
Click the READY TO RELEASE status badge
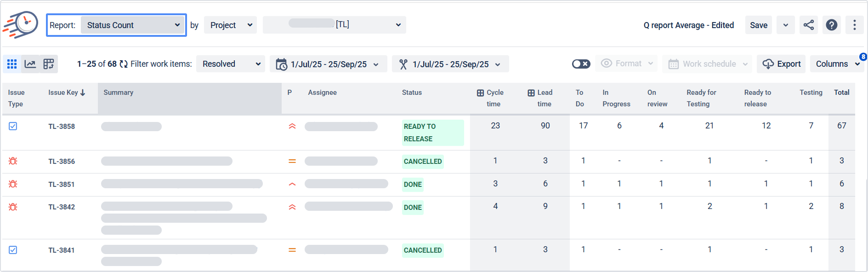tap(433, 133)
